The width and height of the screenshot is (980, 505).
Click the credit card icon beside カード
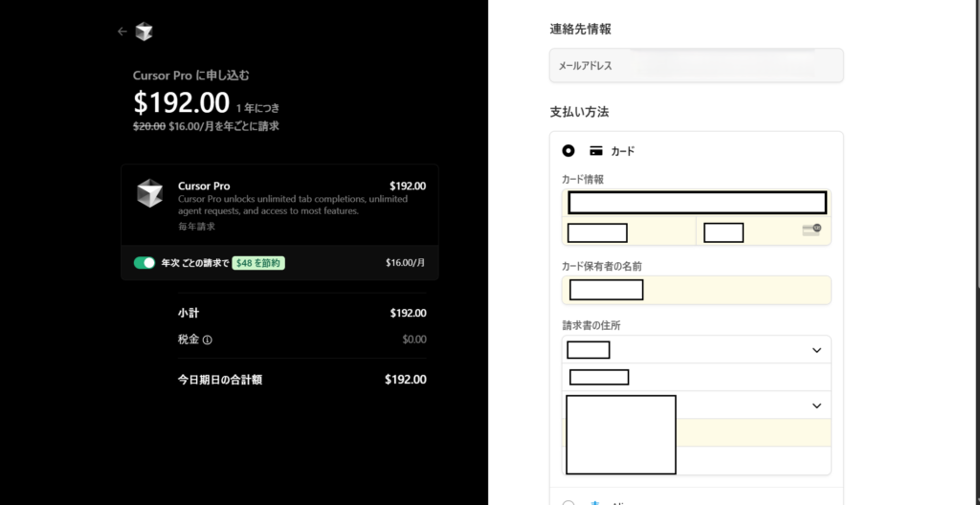[x=595, y=151]
